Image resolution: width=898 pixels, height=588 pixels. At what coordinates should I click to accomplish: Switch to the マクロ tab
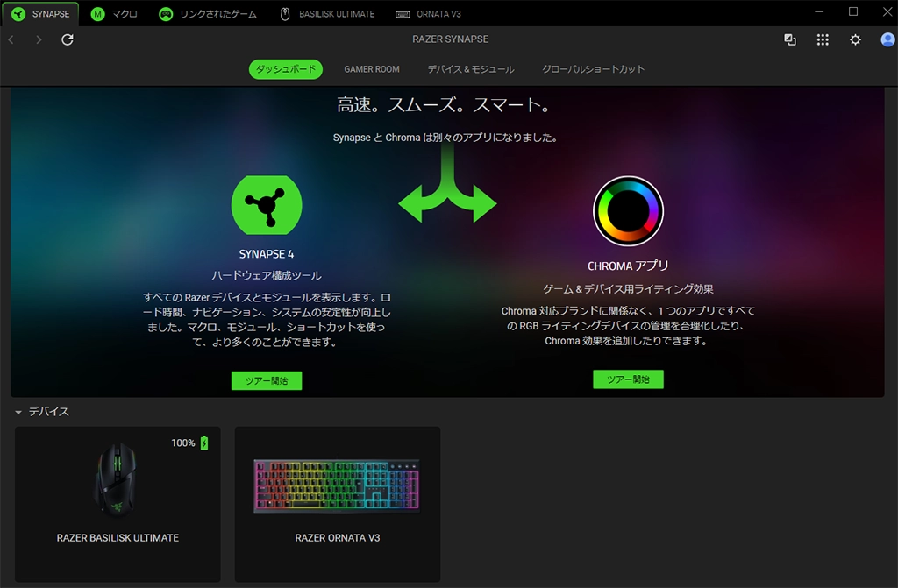[115, 14]
